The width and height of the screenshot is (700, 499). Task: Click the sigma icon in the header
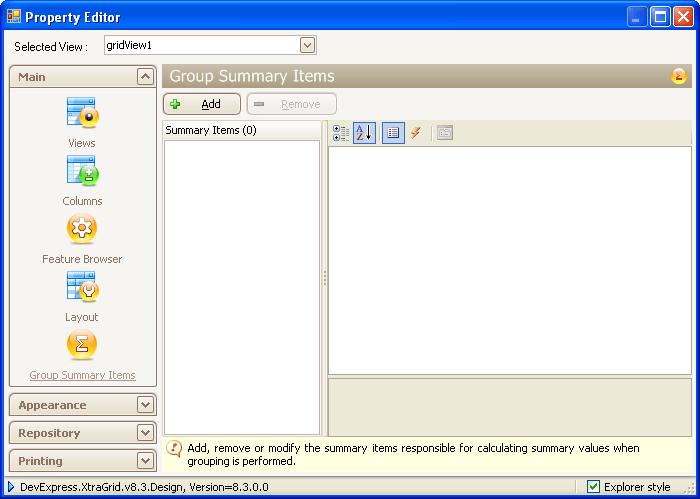pyautogui.click(x=679, y=76)
